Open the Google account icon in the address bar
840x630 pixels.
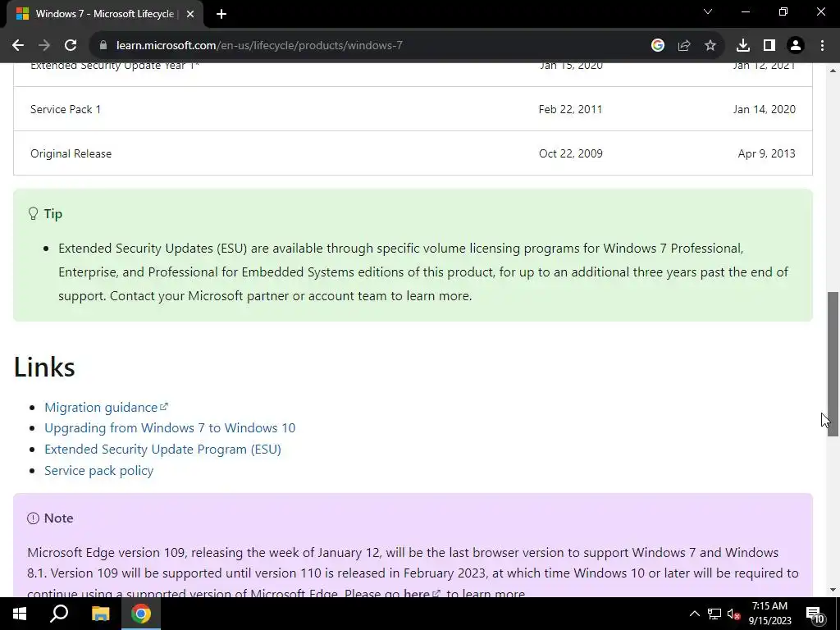pyautogui.click(x=658, y=46)
